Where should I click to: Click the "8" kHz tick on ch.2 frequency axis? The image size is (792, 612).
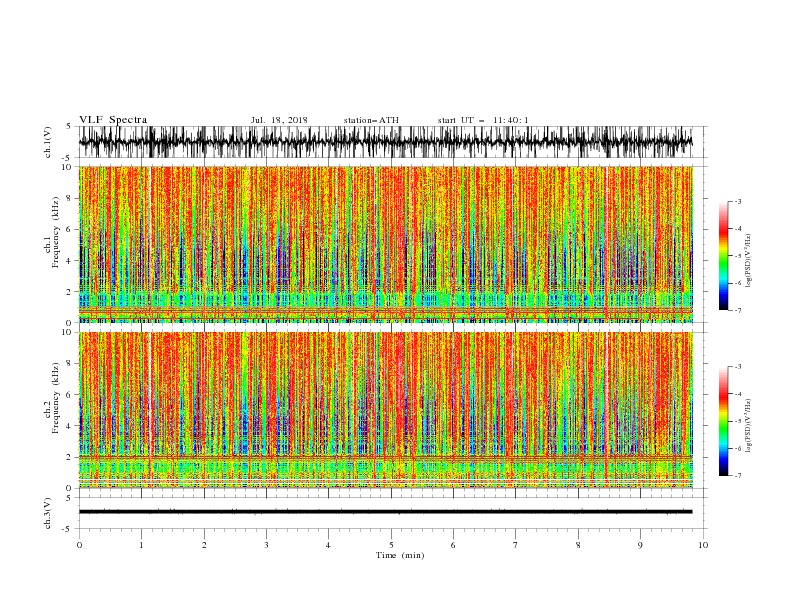coord(69,364)
